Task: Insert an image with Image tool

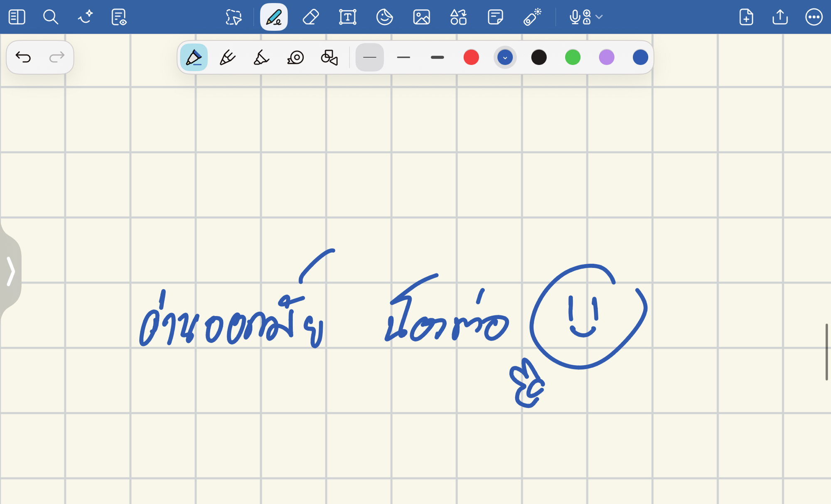Action: [x=421, y=17]
